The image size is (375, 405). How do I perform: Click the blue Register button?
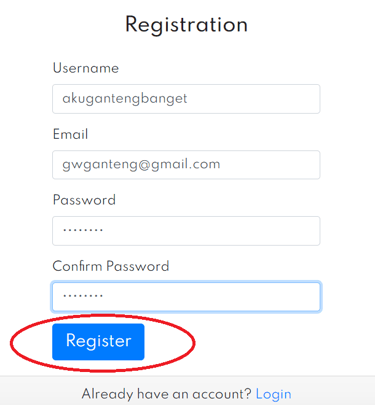pyautogui.click(x=98, y=342)
